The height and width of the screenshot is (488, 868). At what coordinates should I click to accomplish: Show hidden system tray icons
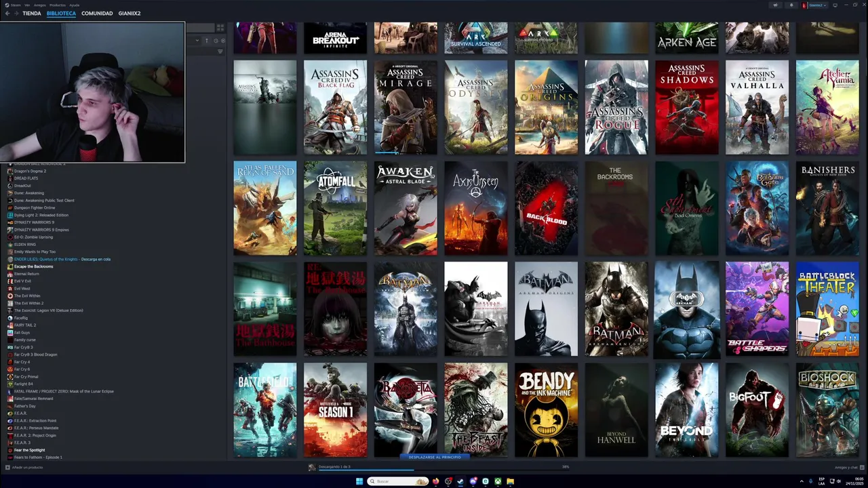tap(801, 481)
